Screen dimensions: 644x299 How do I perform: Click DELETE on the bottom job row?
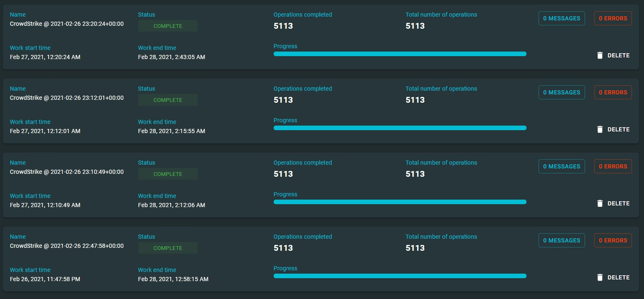click(x=619, y=277)
